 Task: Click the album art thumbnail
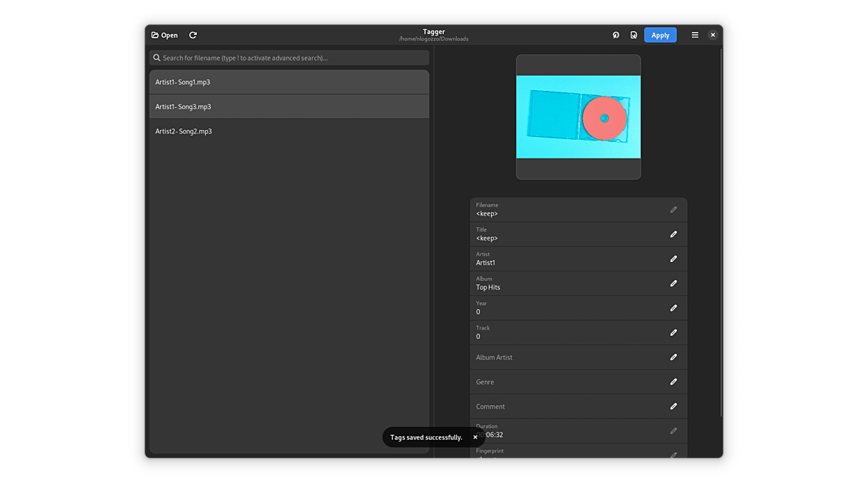pyautogui.click(x=579, y=117)
